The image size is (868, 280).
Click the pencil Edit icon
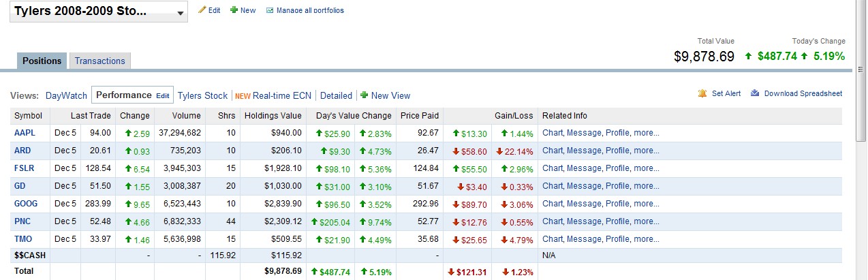pyautogui.click(x=202, y=10)
